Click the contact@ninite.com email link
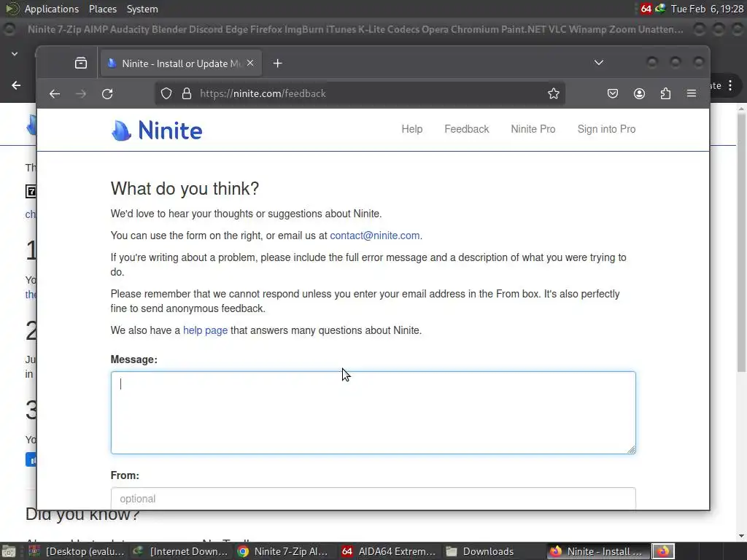The width and height of the screenshot is (747, 560). [375, 236]
